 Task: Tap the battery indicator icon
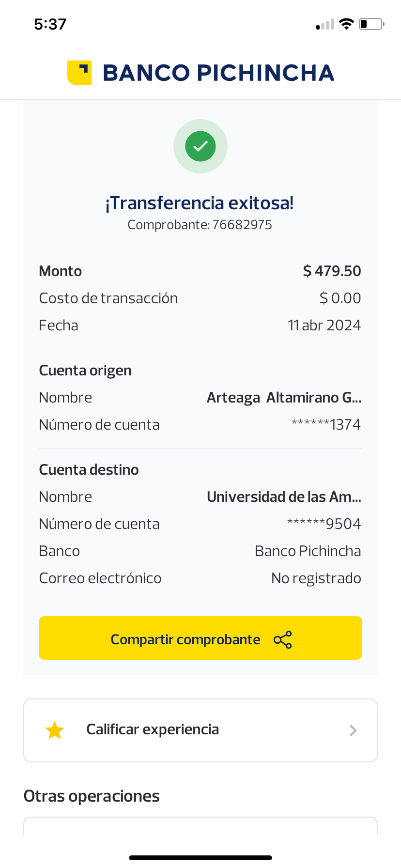371,24
